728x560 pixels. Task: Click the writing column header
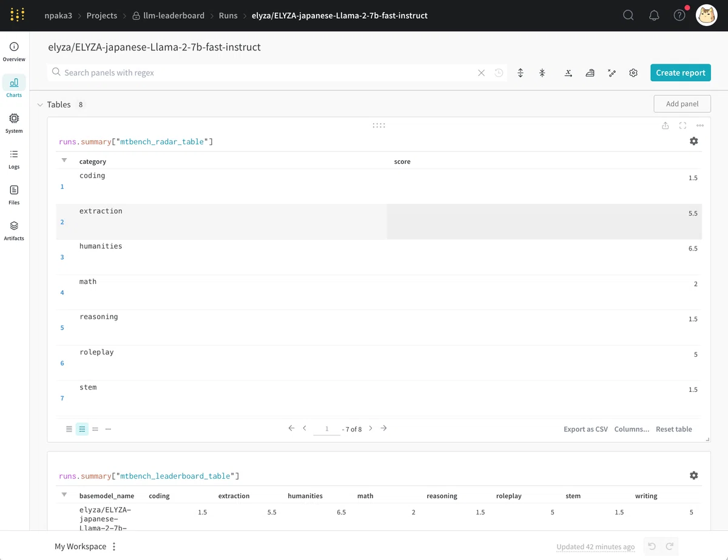[x=646, y=496]
